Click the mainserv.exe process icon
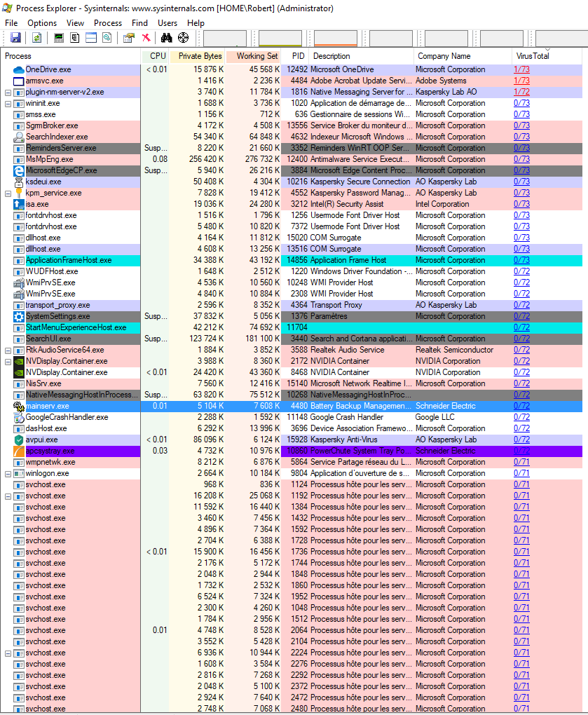Viewport: 588px width, 715px height. (x=19, y=407)
